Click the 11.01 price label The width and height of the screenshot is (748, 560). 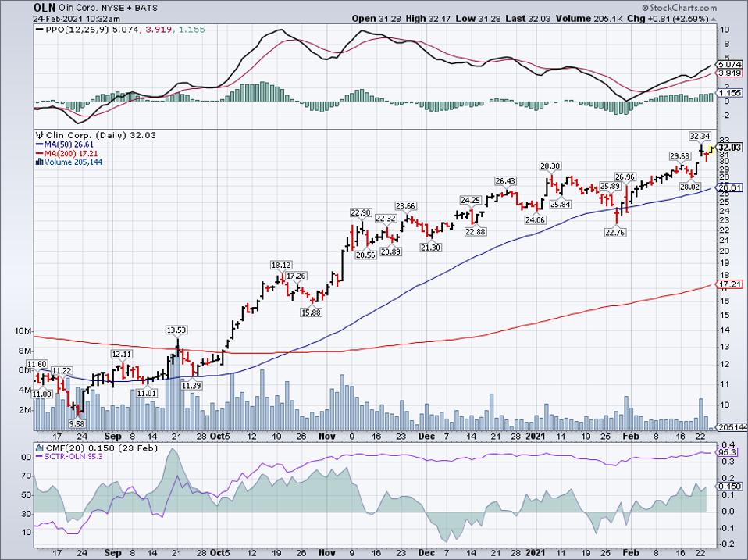(x=147, y=393)
